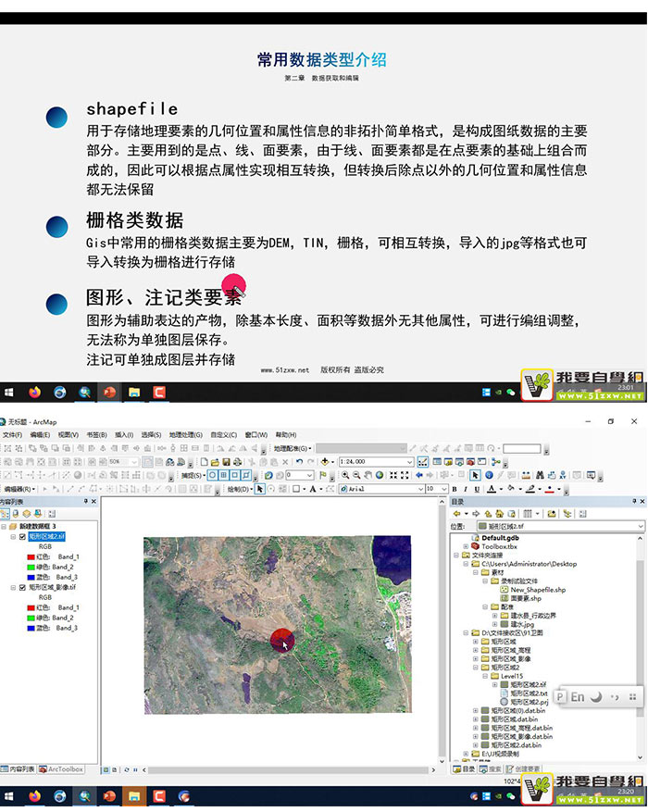Screen dimensions: 648x812
Task: Select 建水.jpg in Catalog tree
Action: (522, 624)
